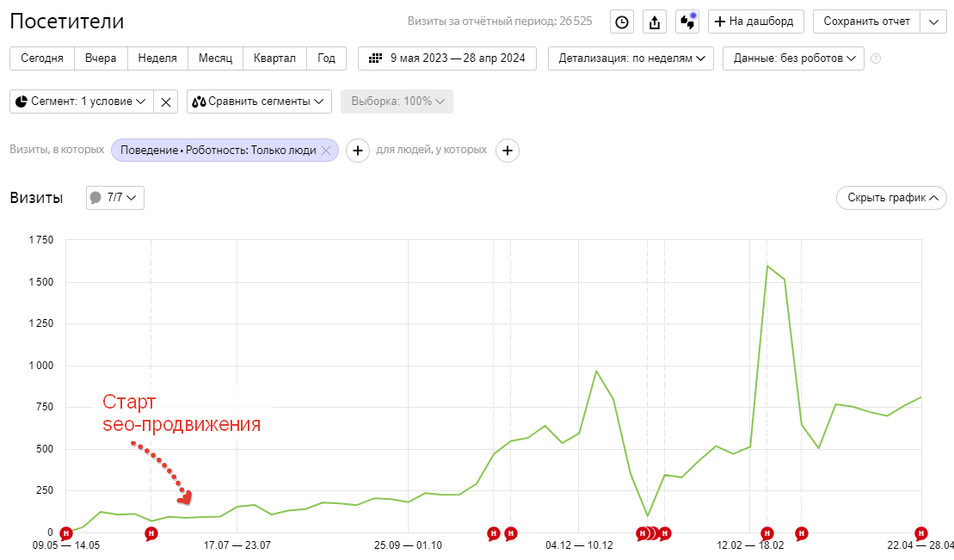Hide the chart via 'Скрыть график'
This screenshot has height=560, width=954.
point(891,197)
